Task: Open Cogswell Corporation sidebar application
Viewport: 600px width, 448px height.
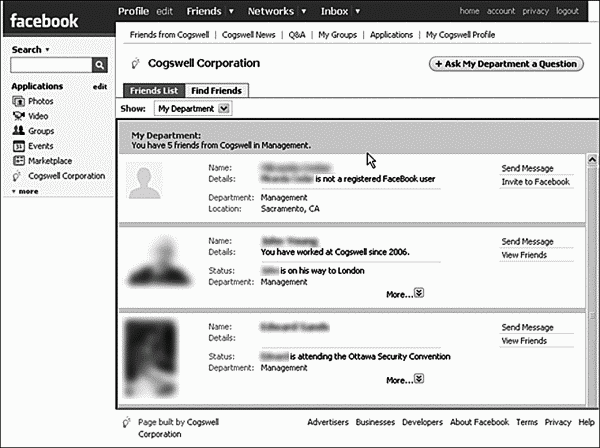Action: coord(65,176)
